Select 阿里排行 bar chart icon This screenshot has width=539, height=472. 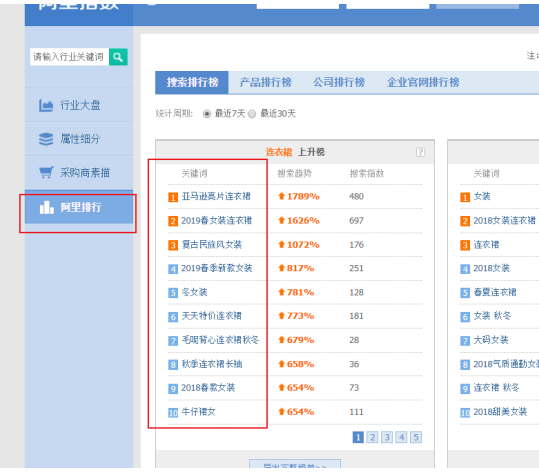[x=47, y=207]
